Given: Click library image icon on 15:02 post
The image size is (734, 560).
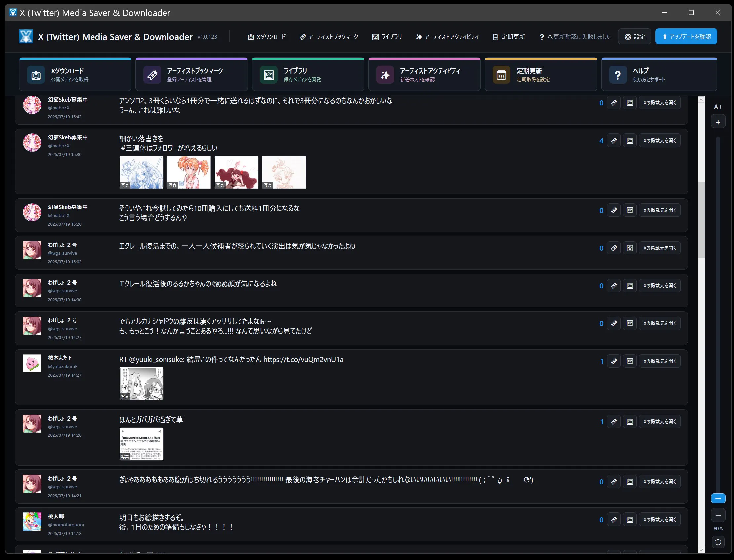Looking at the screenshot, I should [630, 248].
